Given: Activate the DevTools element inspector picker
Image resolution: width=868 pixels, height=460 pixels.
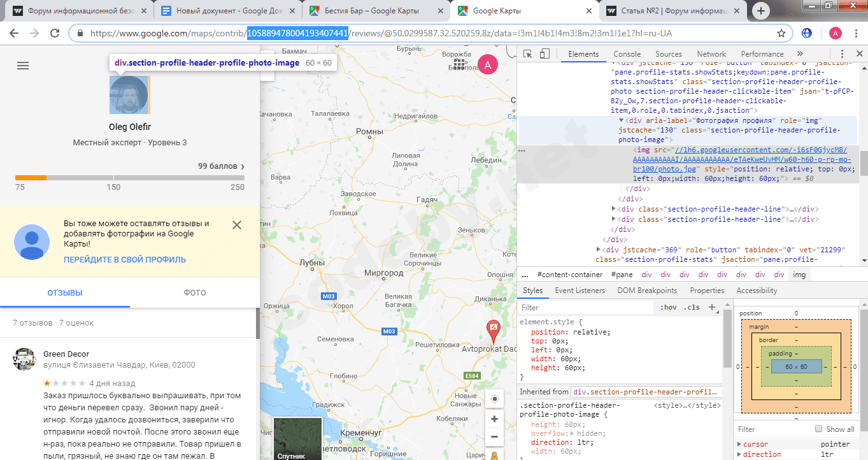Looking at the screenshot, I should [x=528, y=54].
